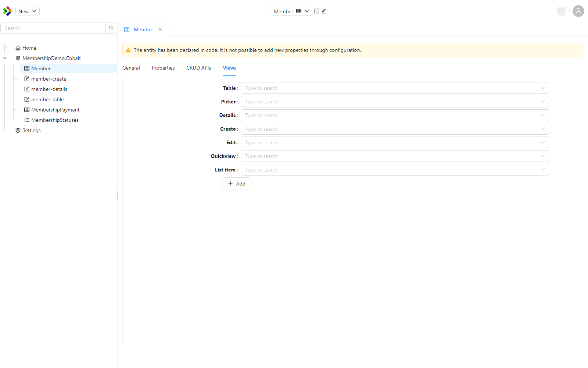Viewport: 588px width, 368px height.
Task: Click the edit-form icon beside member-table
Action: coord(27,99)
